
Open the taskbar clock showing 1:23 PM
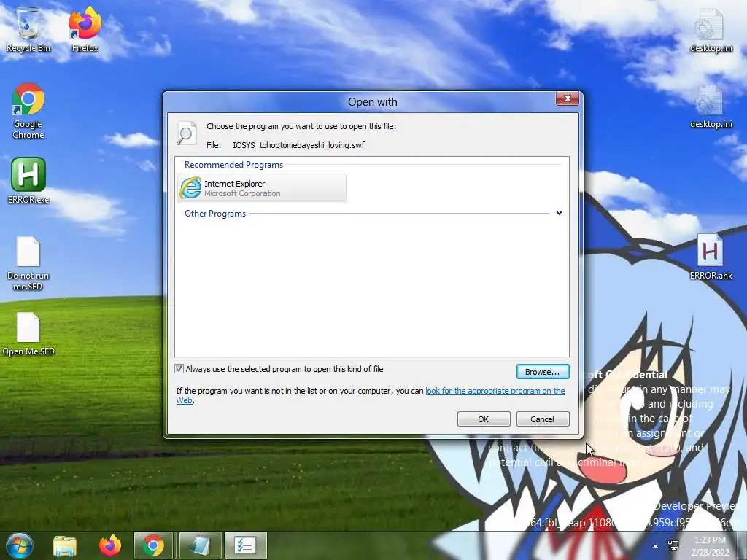(711, 545)
